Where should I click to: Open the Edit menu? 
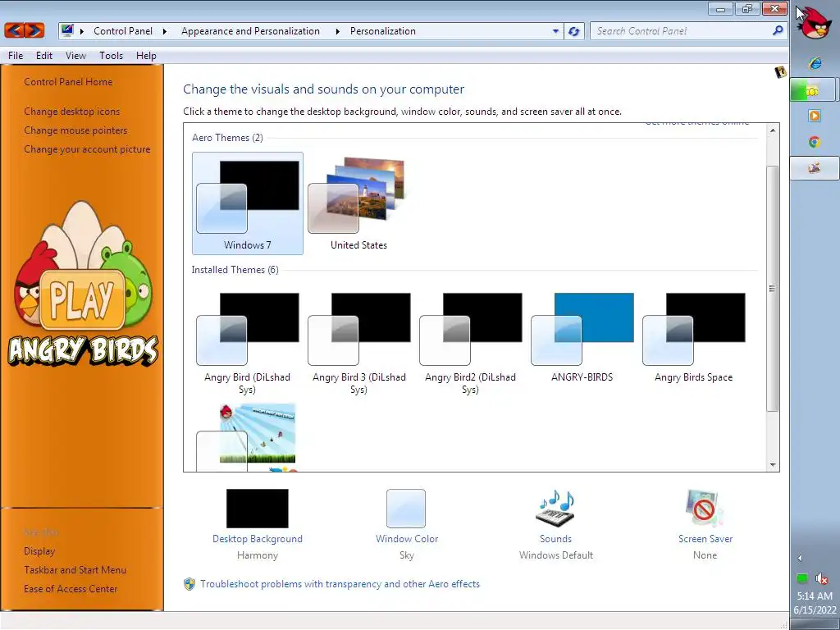click(x=44, y=56)
